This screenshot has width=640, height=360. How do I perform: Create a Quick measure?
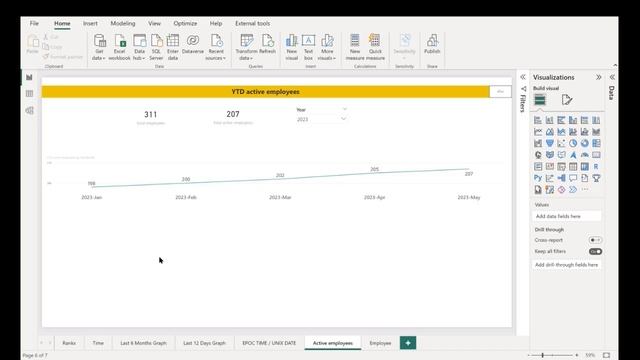[x=375, y=47]
